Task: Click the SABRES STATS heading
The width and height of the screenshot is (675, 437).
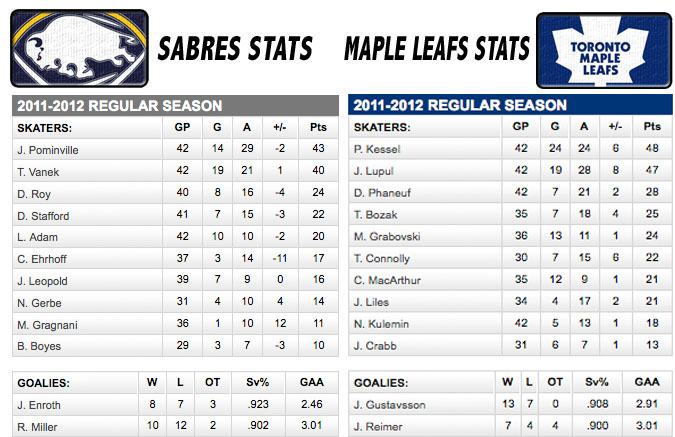Action: click(x=236, y=49)
